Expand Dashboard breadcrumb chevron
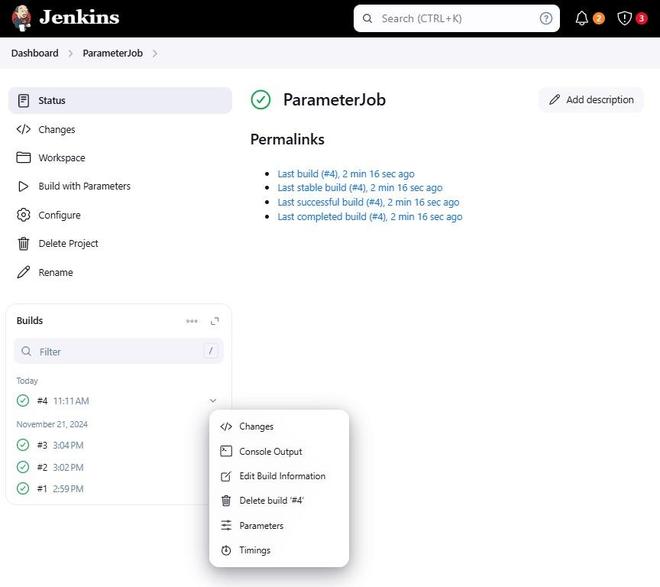Image resolution: width=660 pixels, height=587 pixels. tap(70, 53)
